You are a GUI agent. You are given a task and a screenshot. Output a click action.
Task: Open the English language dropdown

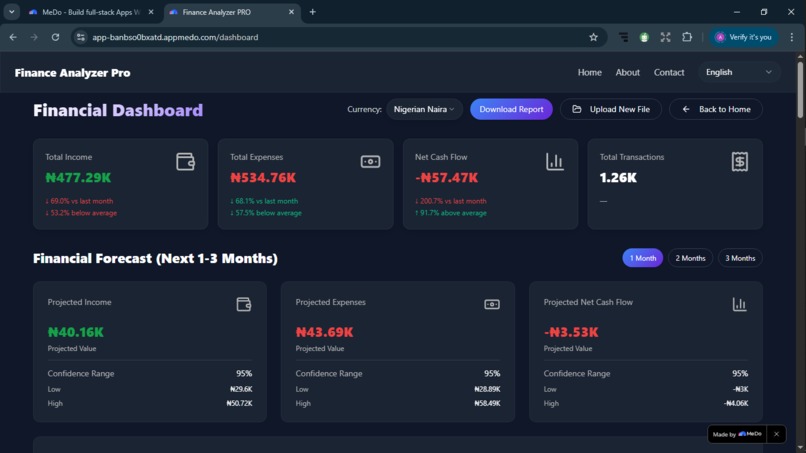point(739,72)
